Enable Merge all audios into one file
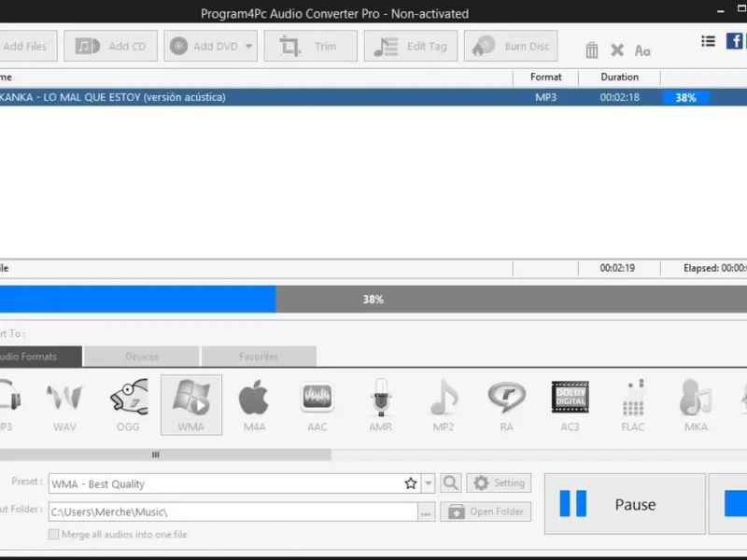 (x=54, y=534)
